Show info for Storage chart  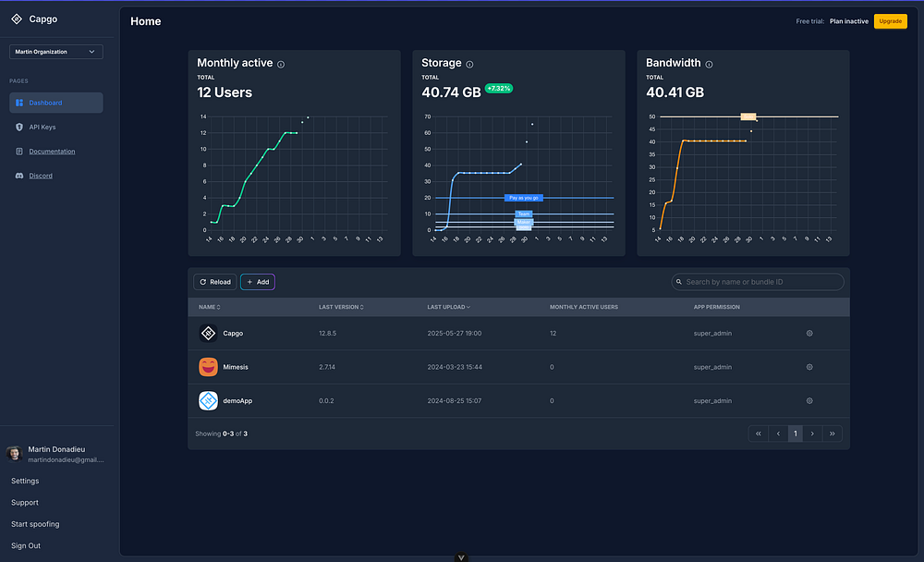469,65
